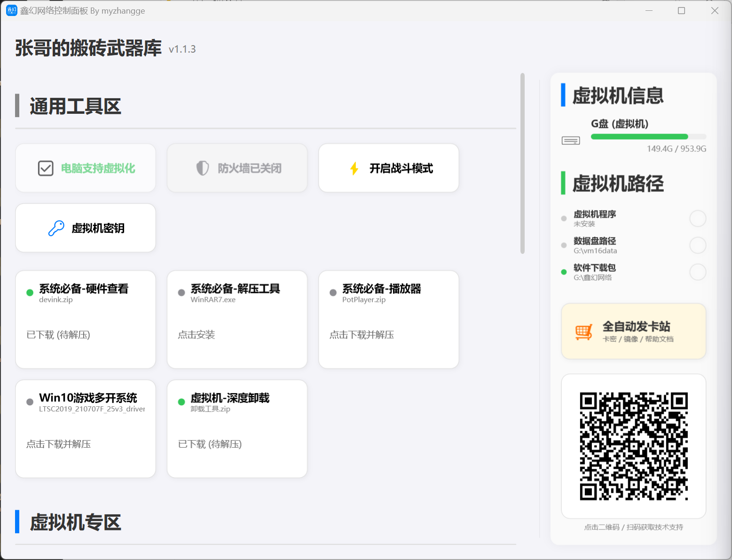Select the round toggle for 软件下载包

click(698, 272)
